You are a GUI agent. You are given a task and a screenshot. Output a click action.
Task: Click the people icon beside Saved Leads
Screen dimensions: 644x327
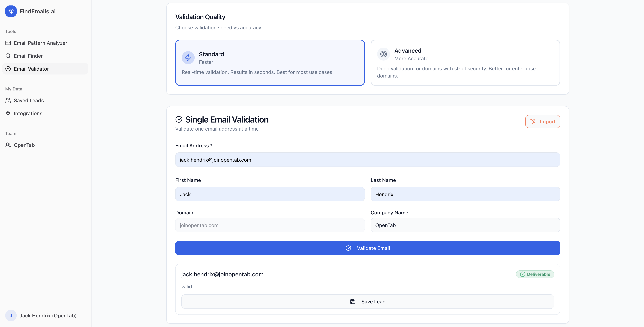coord(8,100)
